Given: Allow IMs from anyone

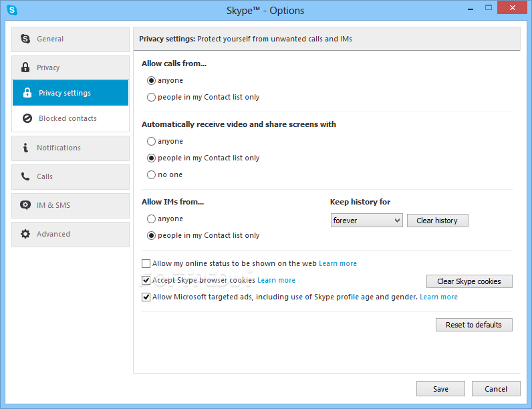Looking at the screenshot, I should click(x=151, y=219).
